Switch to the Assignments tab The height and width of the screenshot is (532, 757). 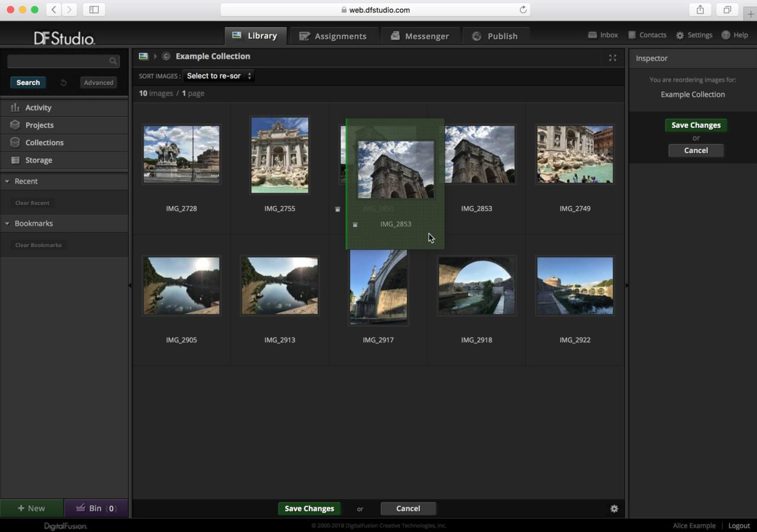tap(334, 36)
